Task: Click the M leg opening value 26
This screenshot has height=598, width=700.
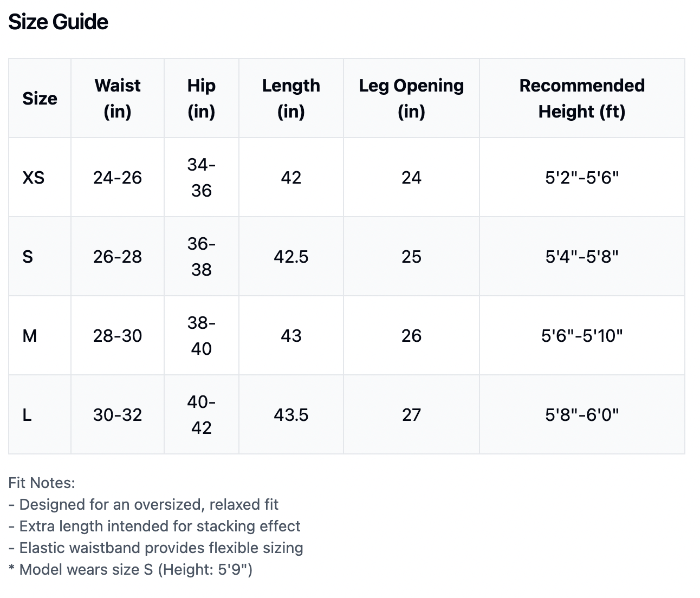Action: pyautogui.click(x=411, y=336)
